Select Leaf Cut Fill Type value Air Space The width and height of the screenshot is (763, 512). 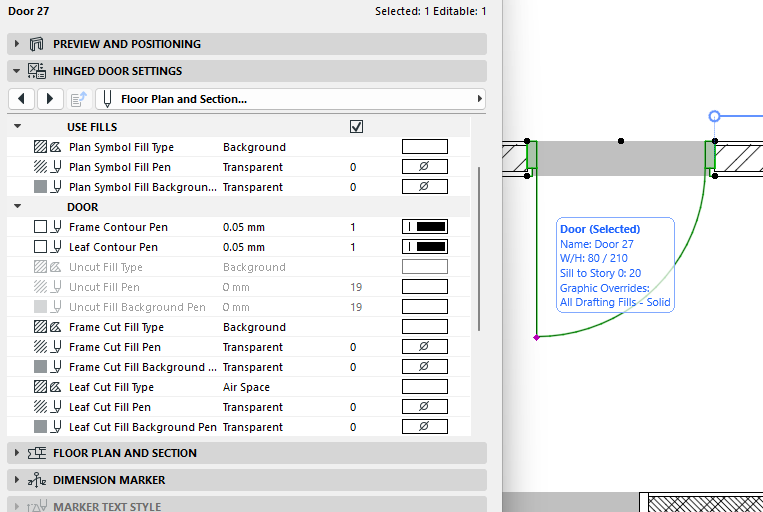pyautogui.click(x=246, y=387)
